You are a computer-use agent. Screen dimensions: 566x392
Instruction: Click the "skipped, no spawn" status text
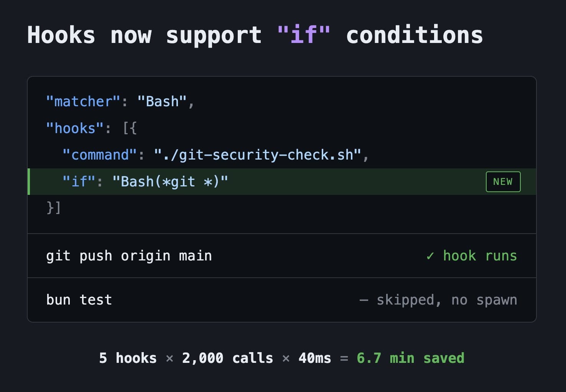coord(447,300)
